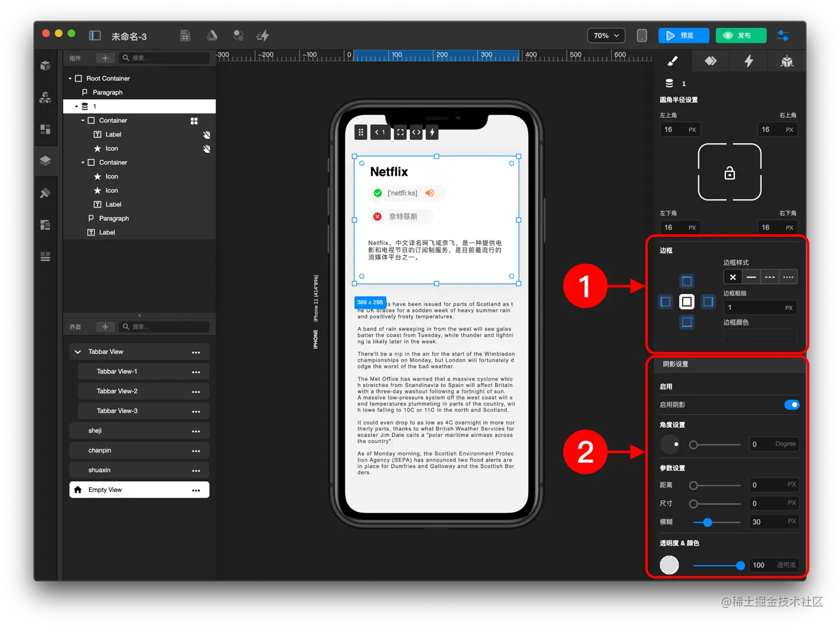Click the overlapping circles icon in top toolbar
840x625 pixels.
click(x=239, y=36)
